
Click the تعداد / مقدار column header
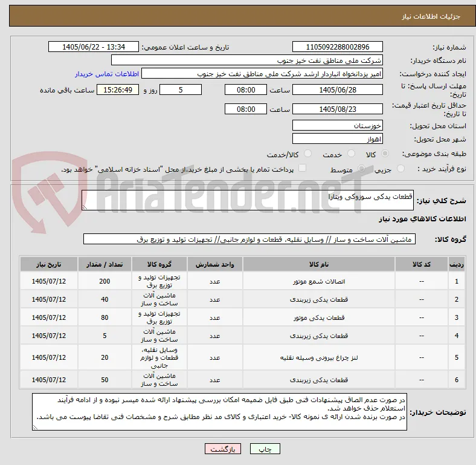[105, 264]
